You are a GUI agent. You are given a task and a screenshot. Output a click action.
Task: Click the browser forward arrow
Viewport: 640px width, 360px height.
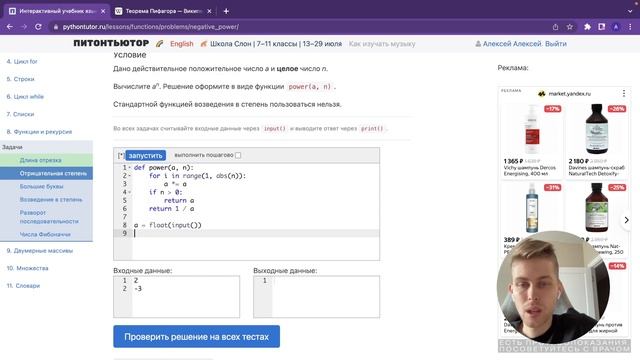tap(24, 27)
